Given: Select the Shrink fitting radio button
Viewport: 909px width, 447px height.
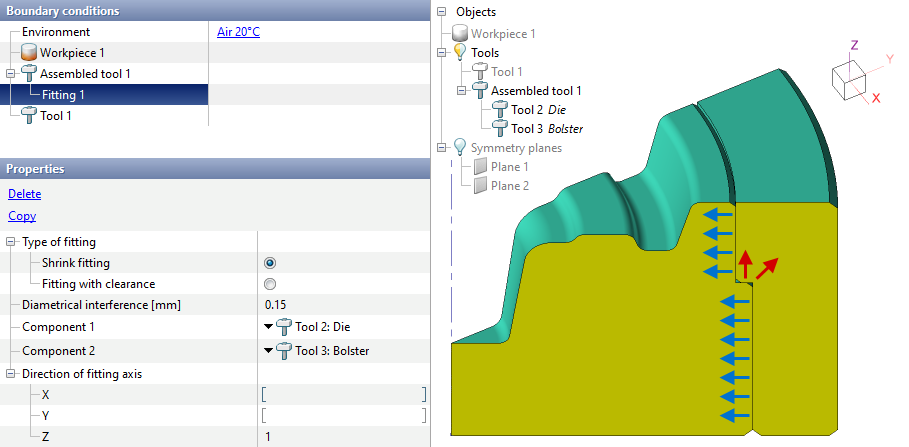Looking at the screenshot, I should point(269,263).
